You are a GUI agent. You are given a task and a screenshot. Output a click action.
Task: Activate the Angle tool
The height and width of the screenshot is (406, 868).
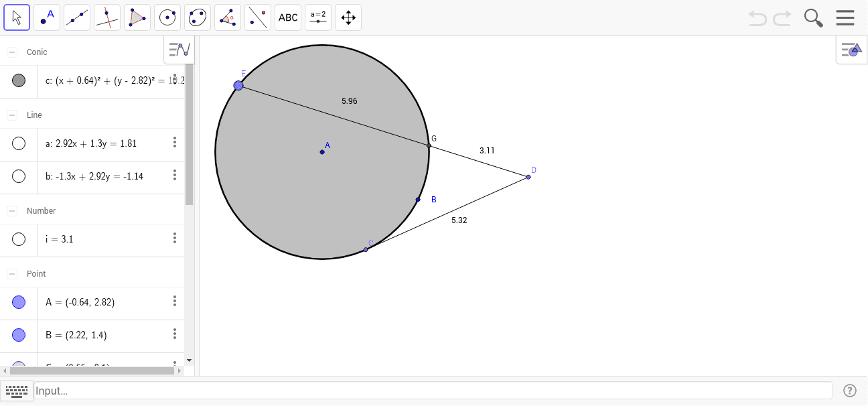click(x=227, y=17)
